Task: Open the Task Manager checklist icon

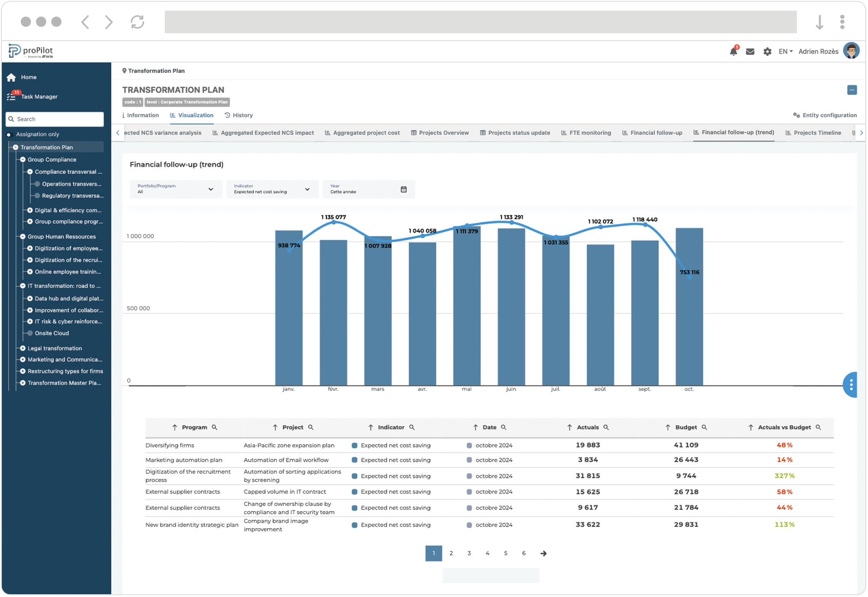Action: click(12, 96)
